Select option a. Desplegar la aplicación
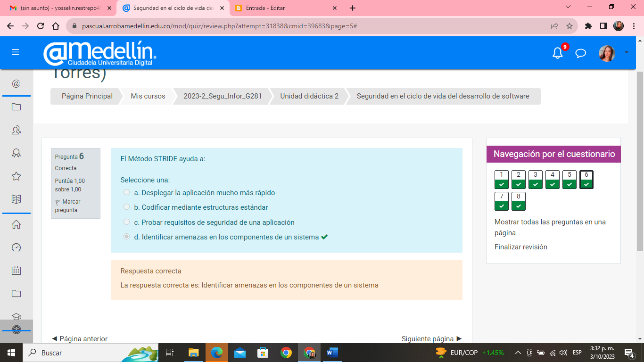The width and height of the screenshot is (644, 362). [126, 192]
